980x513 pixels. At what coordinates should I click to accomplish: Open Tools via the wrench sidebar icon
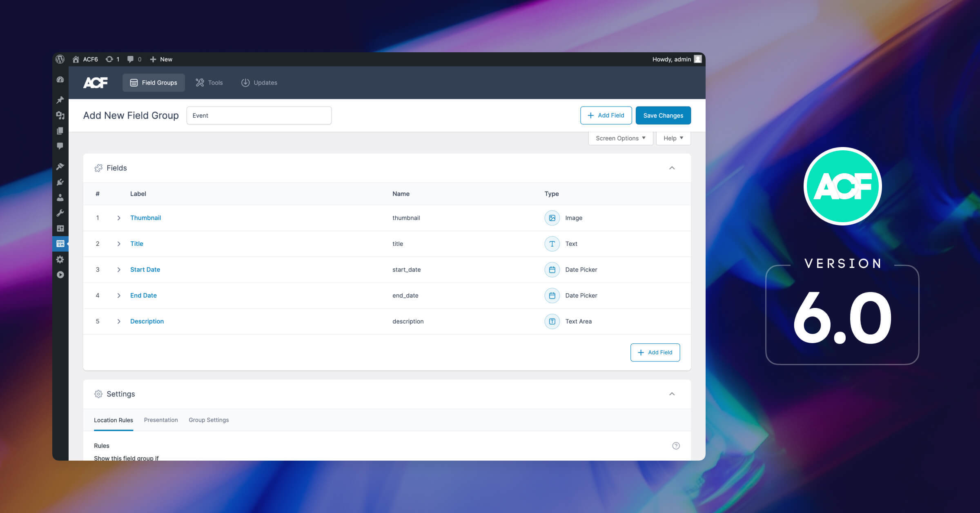point(60,213)
